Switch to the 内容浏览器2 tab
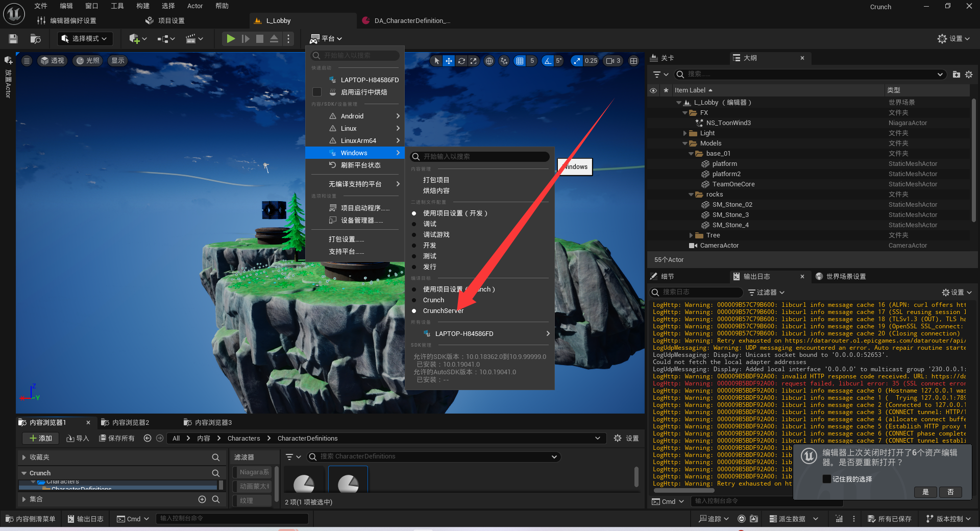The height and width of the screenshot is (531, 980). click(130, 422)
